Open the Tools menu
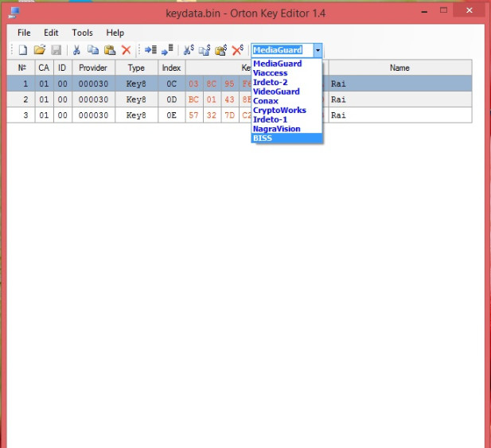The image size is (491, 448). 82,33
